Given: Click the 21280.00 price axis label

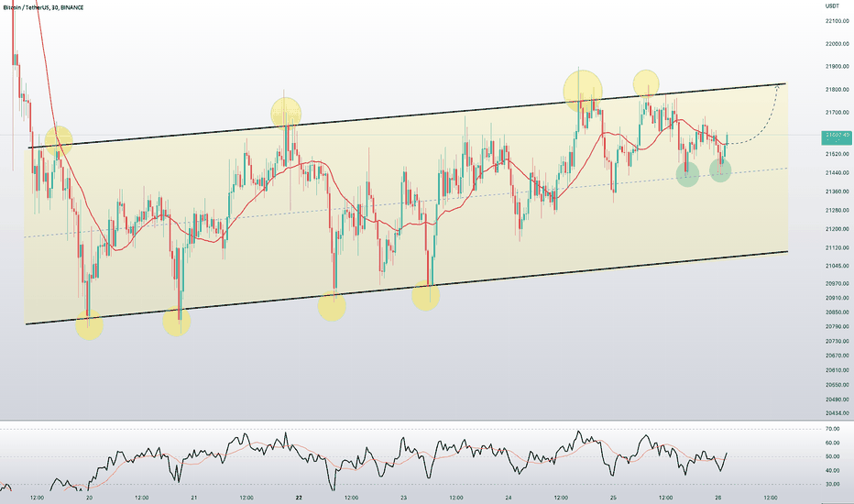Looking at the screenshot, I should (x=838, y=211).
